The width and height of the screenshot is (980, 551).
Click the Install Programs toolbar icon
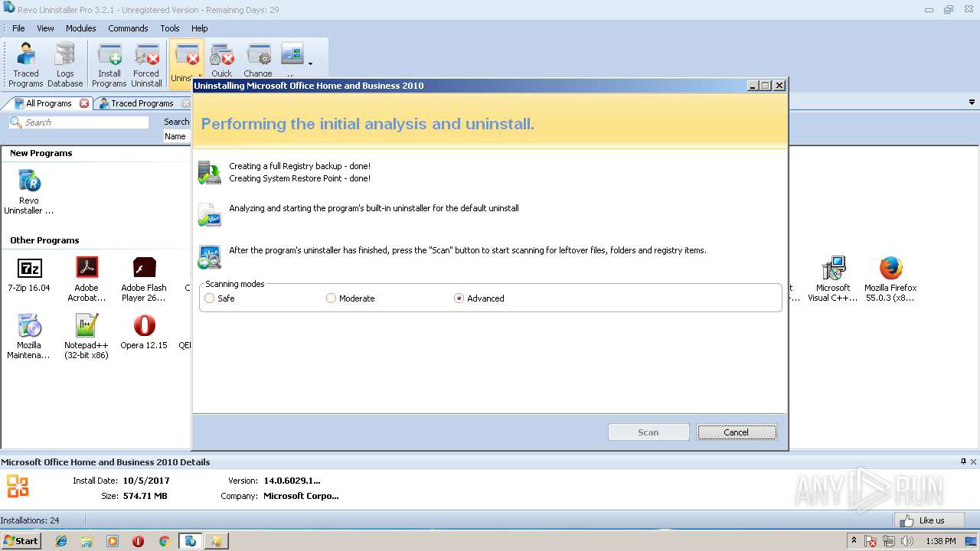point(109,65)
